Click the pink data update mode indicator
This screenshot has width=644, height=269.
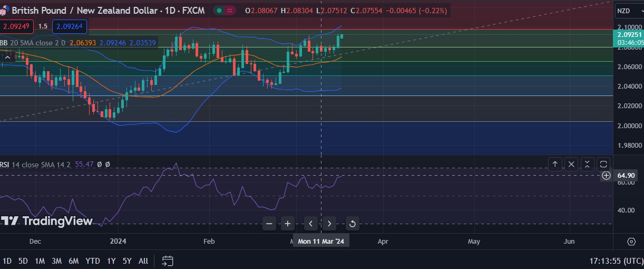pos(230,11)
